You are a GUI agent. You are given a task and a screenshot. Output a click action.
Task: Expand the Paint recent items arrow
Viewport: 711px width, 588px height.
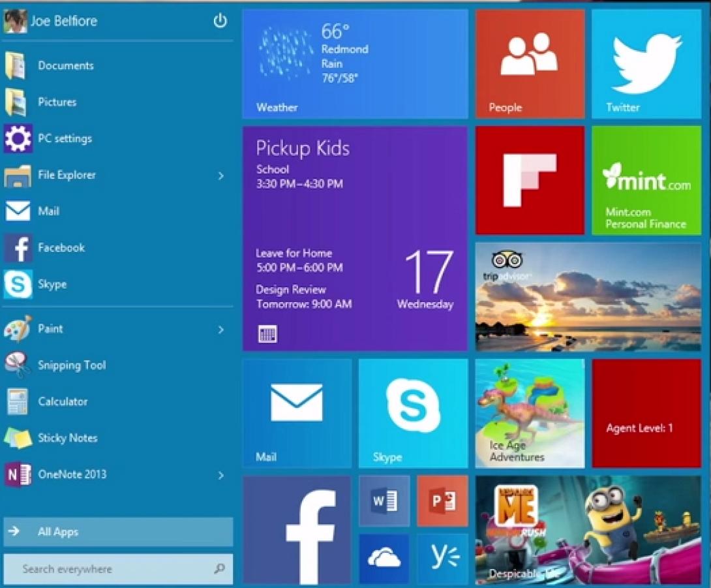221,330
